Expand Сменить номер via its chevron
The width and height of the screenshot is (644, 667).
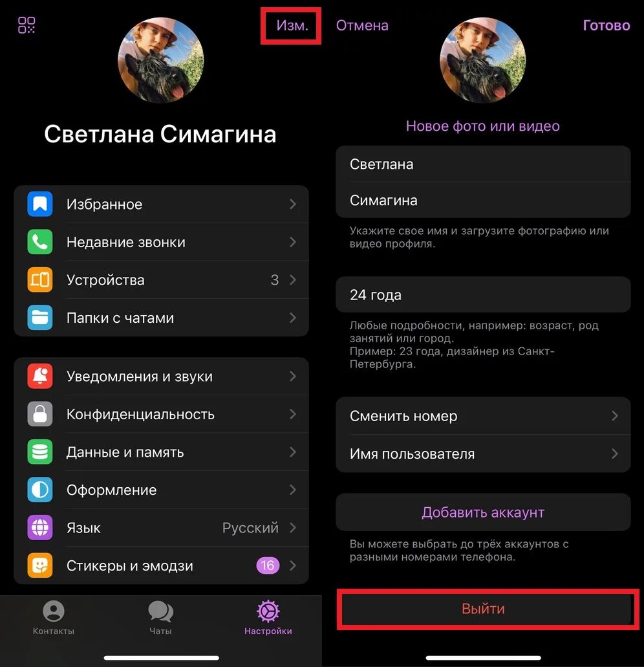coord(615,415)
